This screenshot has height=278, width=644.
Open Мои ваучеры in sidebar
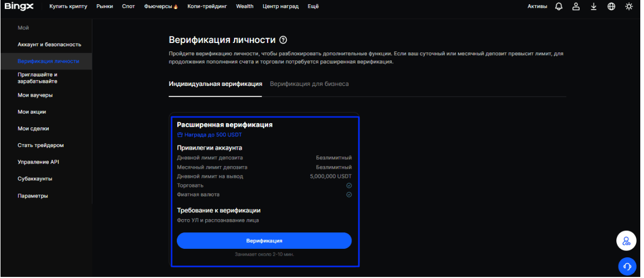tap(35, 95)
